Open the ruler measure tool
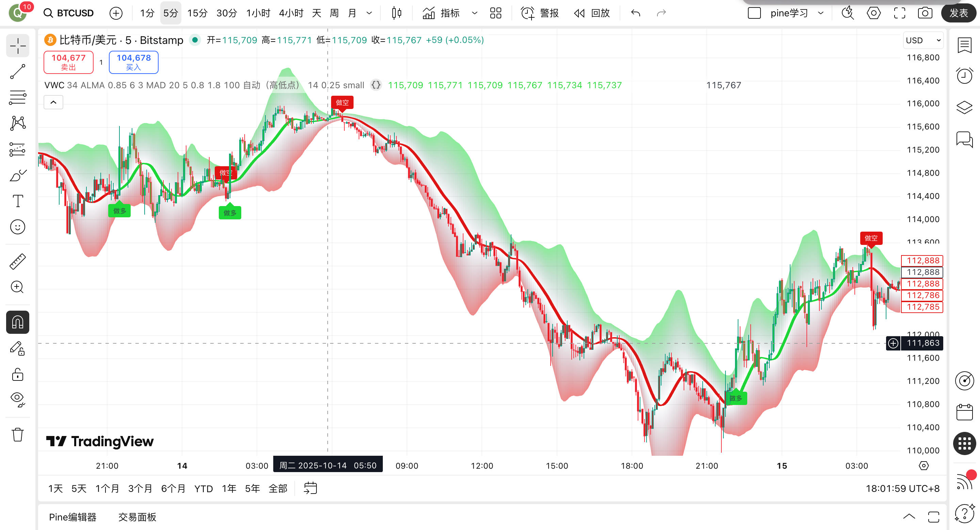 point(17,262)
